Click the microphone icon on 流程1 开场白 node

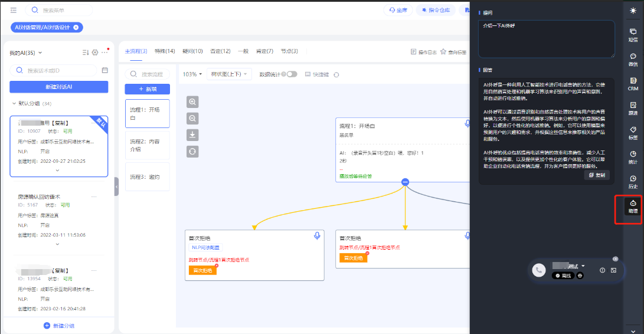click(x=468, y=124)
